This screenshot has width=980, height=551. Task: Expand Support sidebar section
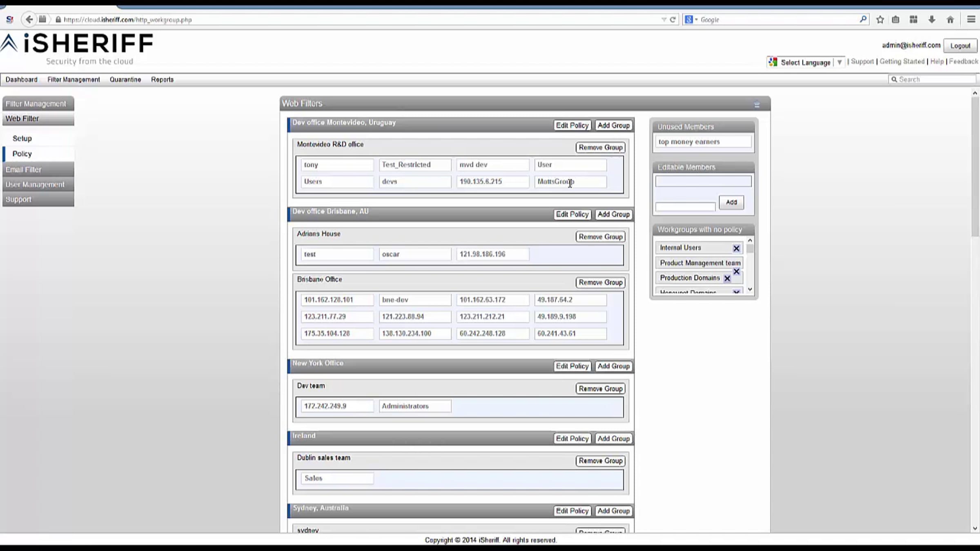pyautogui.click(x=38, y=199)
